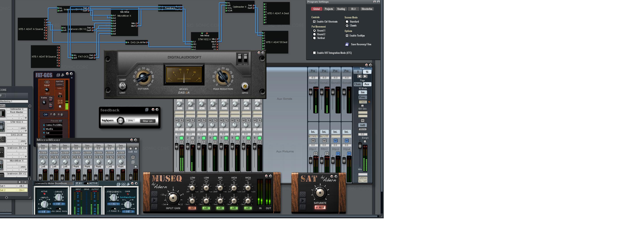Open the Routing tab in Program Settings
The height and width of the screenshot is (236, 644).
click(x=341, y=9)
